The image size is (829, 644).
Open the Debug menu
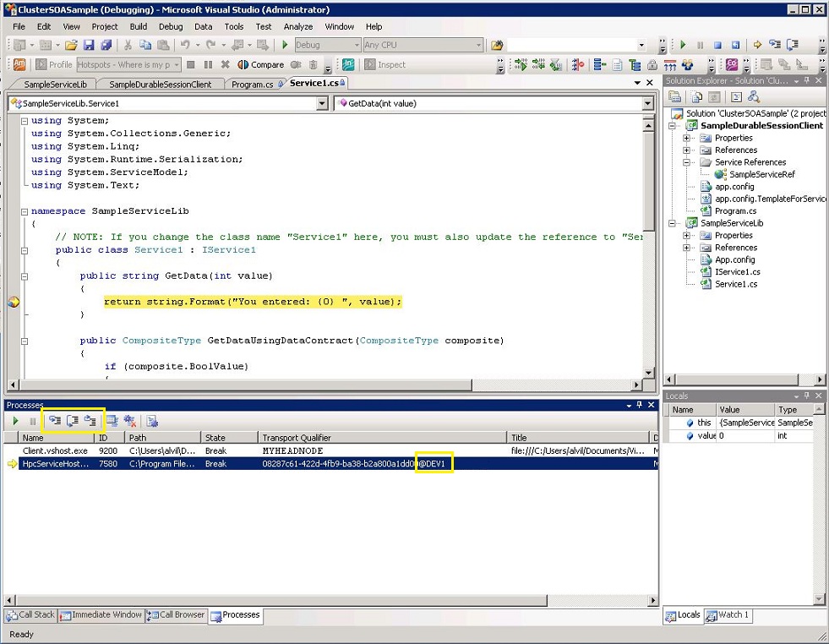pyautogui.click(x=171, y=26)
